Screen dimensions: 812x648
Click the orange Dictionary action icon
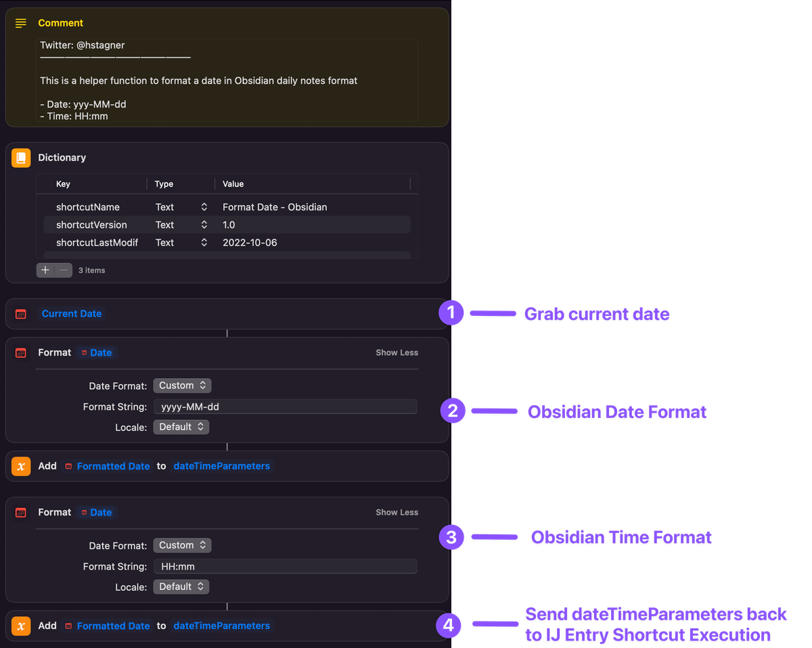[21, 158]
